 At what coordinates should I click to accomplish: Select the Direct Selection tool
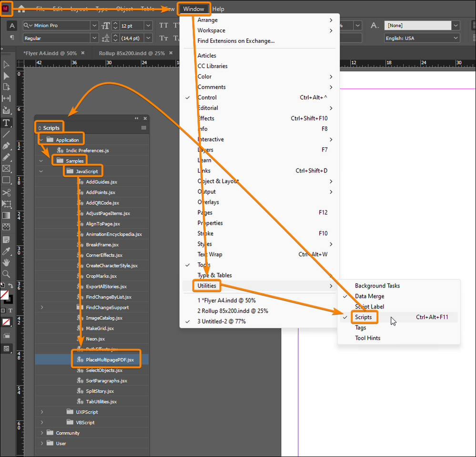click(x=6, y=76)
